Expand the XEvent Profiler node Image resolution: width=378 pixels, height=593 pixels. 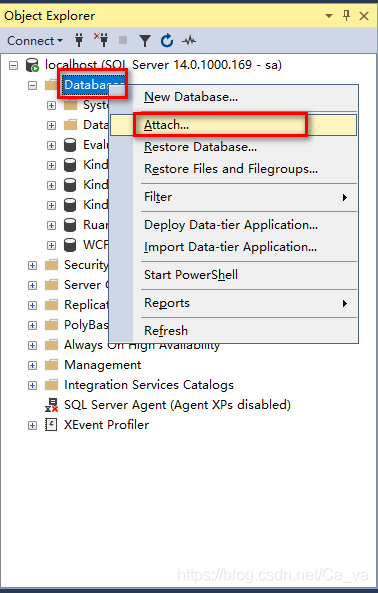point(33,426)
